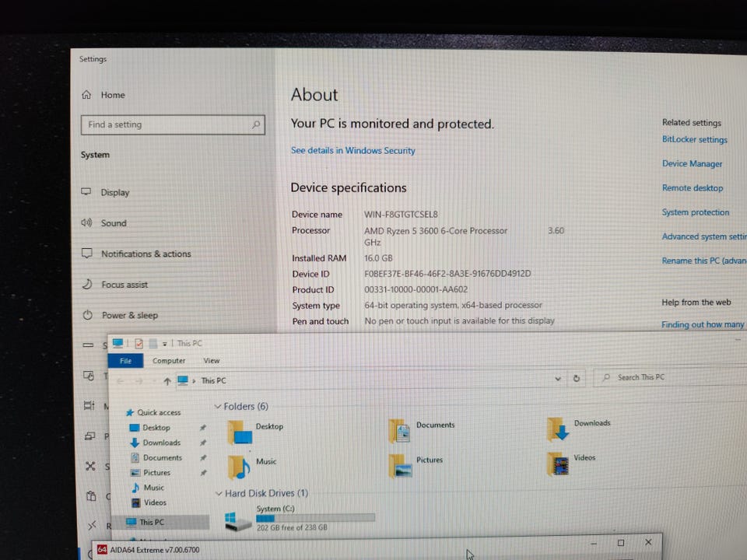Screen dimensions: 747x560
Task: Click the System (C:) drive usage bar
Action: point(315,518)
